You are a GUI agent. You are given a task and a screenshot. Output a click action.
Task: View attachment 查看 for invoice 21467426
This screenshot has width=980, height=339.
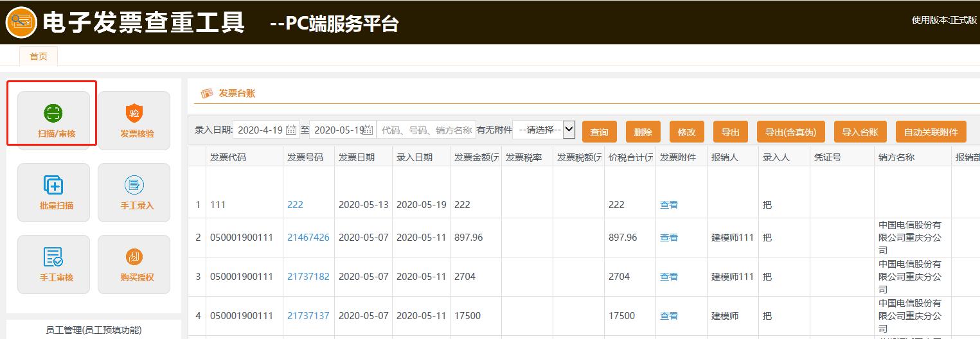[x=669, y=238]
